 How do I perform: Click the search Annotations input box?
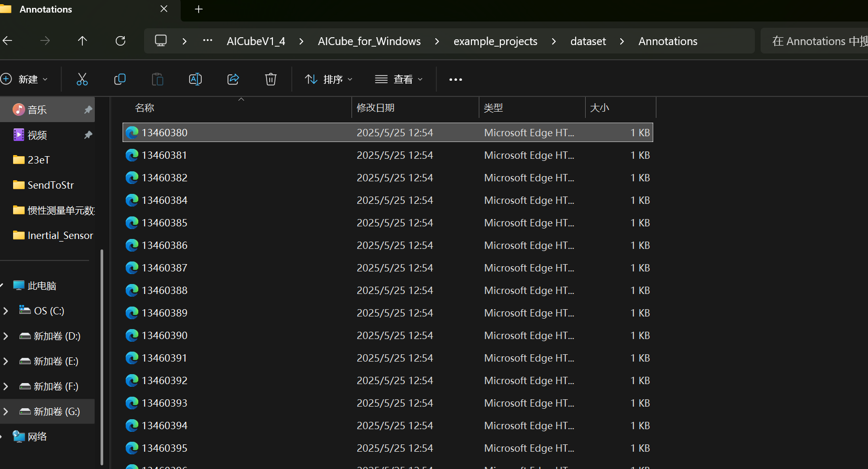(x=814, y=41)
